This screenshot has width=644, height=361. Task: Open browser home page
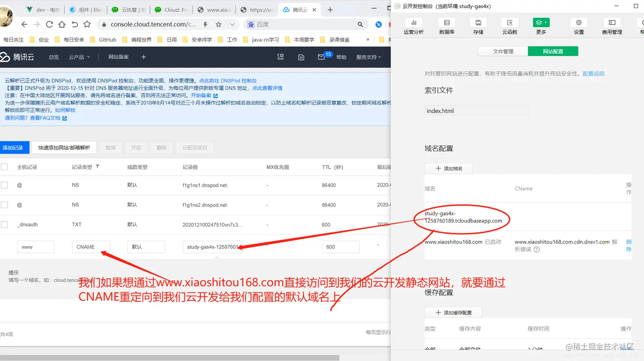62,24
